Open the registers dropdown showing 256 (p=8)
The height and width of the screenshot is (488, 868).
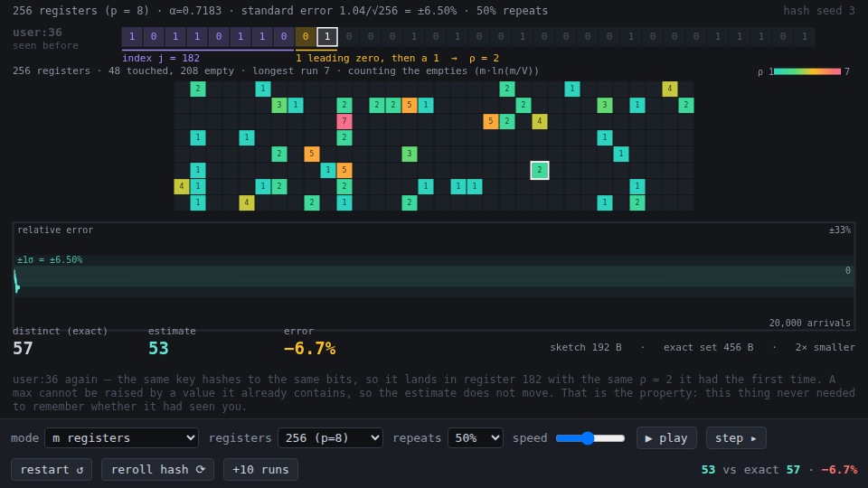tap(330, 437)
